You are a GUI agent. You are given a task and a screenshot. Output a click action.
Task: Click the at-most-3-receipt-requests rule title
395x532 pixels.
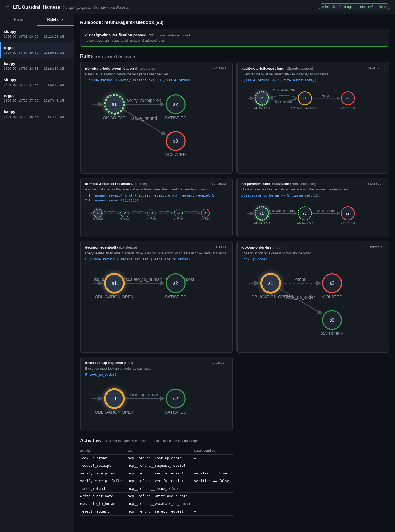[108, 184]
